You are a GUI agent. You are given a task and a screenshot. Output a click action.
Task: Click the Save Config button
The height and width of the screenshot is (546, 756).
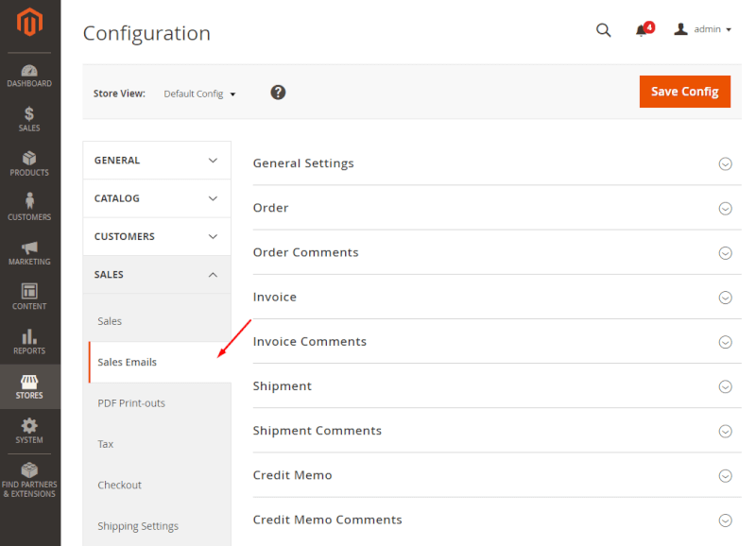[x=684, y=92]
